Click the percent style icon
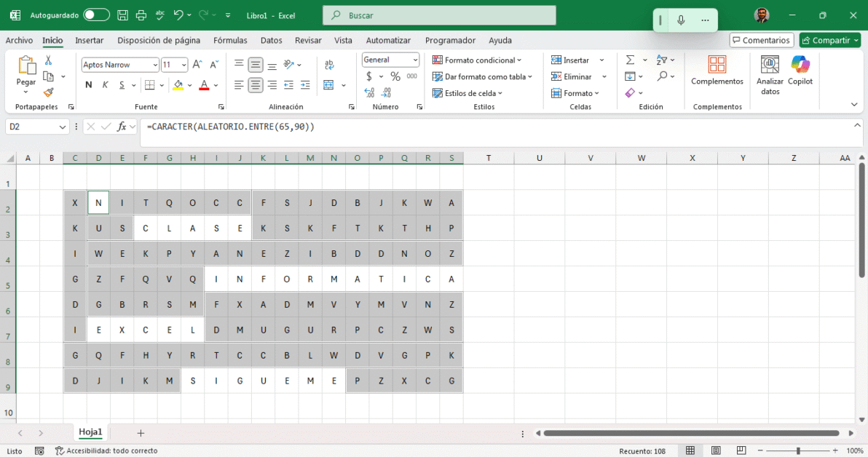 coord(395,76)
